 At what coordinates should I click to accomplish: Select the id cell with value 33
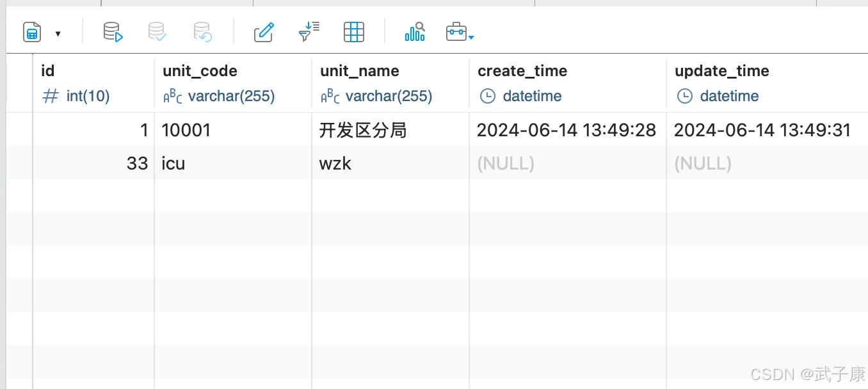click(x=93, y=163)
